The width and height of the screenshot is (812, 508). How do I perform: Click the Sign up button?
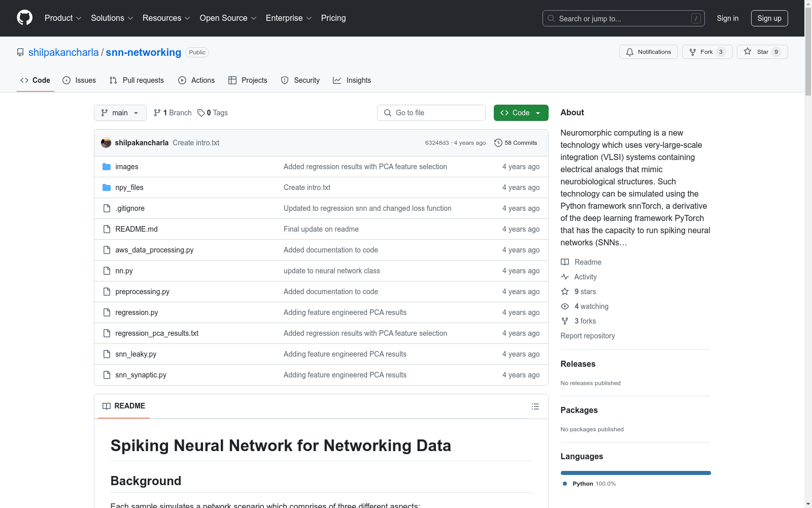[769, 18]
